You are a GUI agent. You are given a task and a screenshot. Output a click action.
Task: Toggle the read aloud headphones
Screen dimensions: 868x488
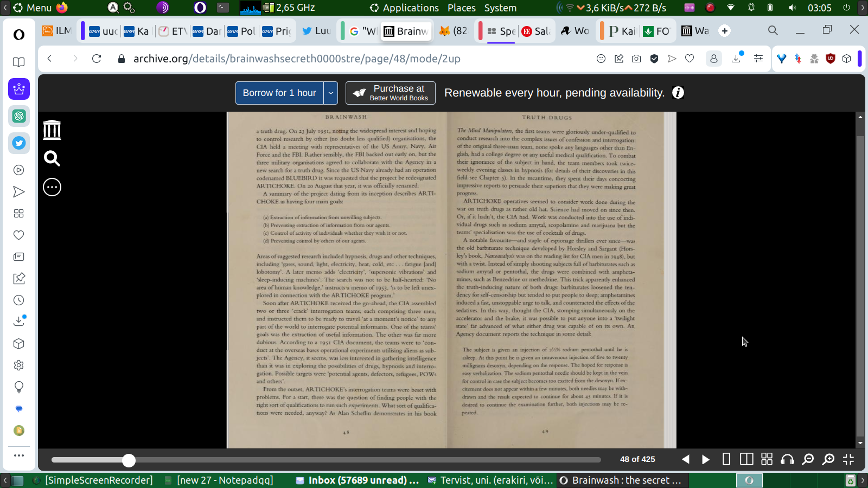click(787, 460)
